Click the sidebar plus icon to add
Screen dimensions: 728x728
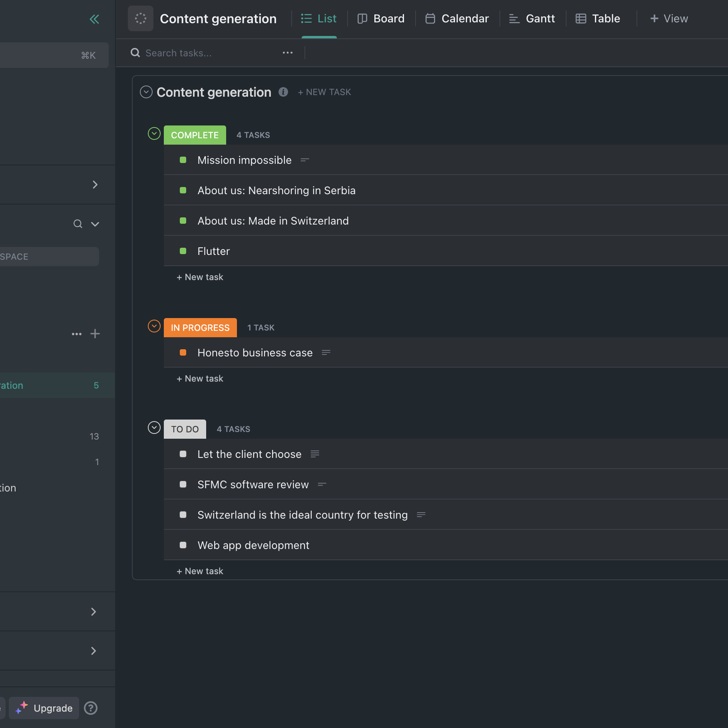pyautogui.click(x=95, y=334)
